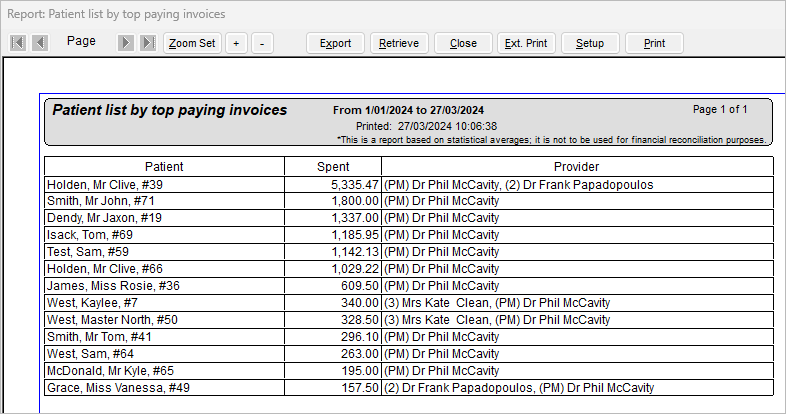The height and width of the screenshot is (414, 786).
Task: Open Ext. Print option
Action: [526, 43]
